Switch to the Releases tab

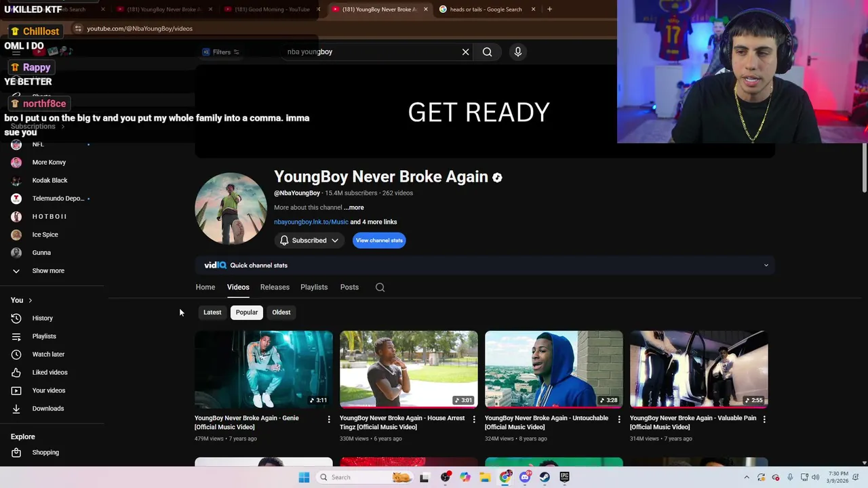coord(275,287)
